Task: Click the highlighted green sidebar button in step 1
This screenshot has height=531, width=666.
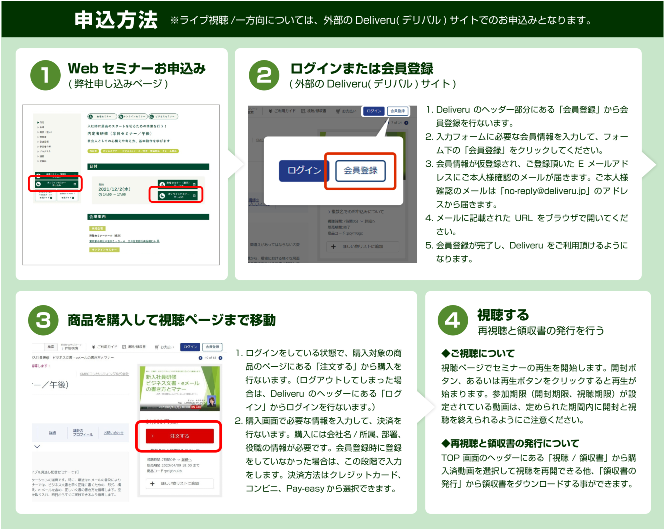Action: pos(56,184)
